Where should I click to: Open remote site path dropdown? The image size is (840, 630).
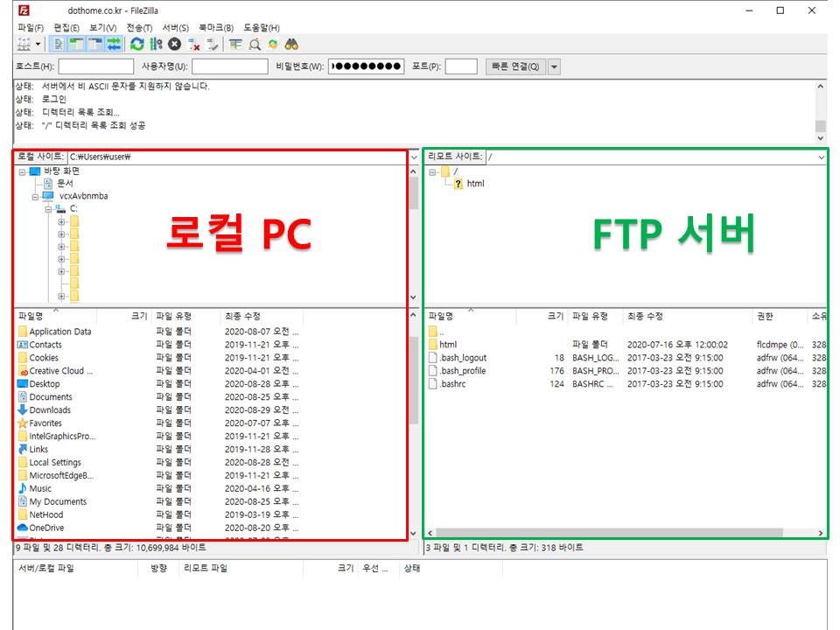[822, 157]
